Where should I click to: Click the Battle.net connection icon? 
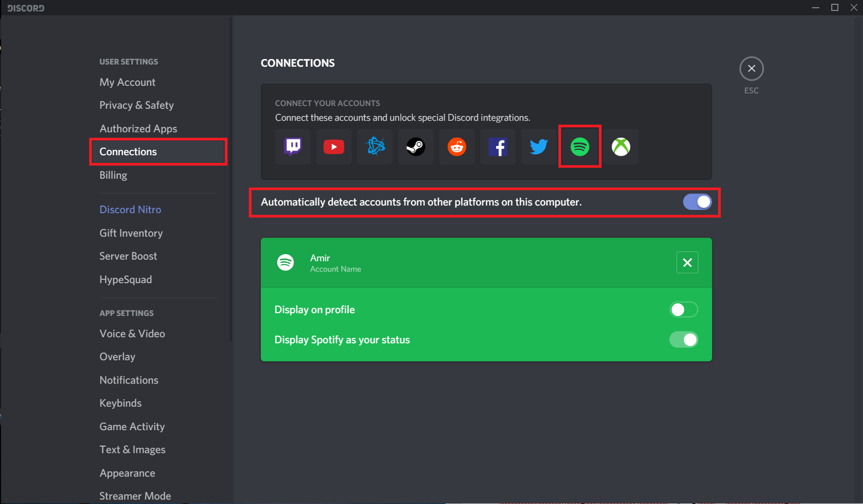[x=375, y=146]
